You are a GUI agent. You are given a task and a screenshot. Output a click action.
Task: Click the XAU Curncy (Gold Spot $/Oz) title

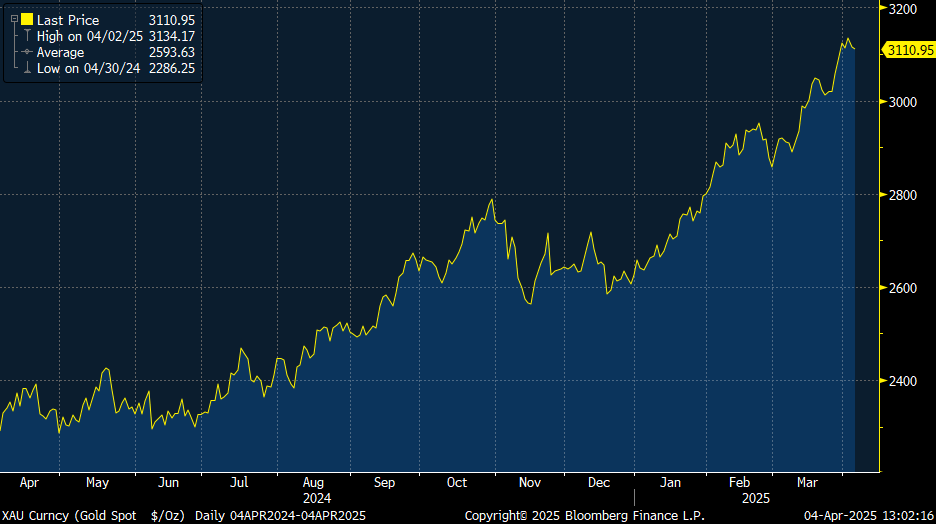pos(94,515)
